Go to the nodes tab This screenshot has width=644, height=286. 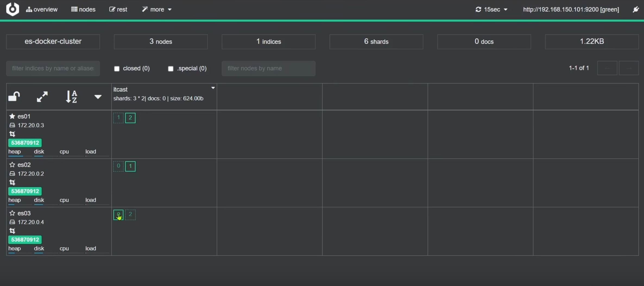[83, 9]
